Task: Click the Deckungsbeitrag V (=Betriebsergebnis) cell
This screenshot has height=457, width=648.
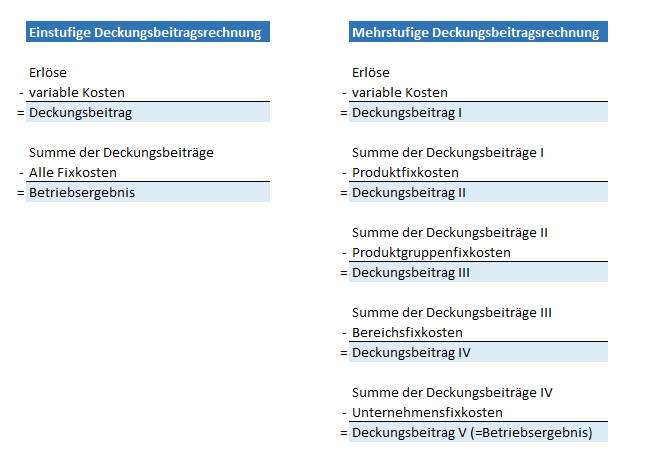Action: [472, 432]
